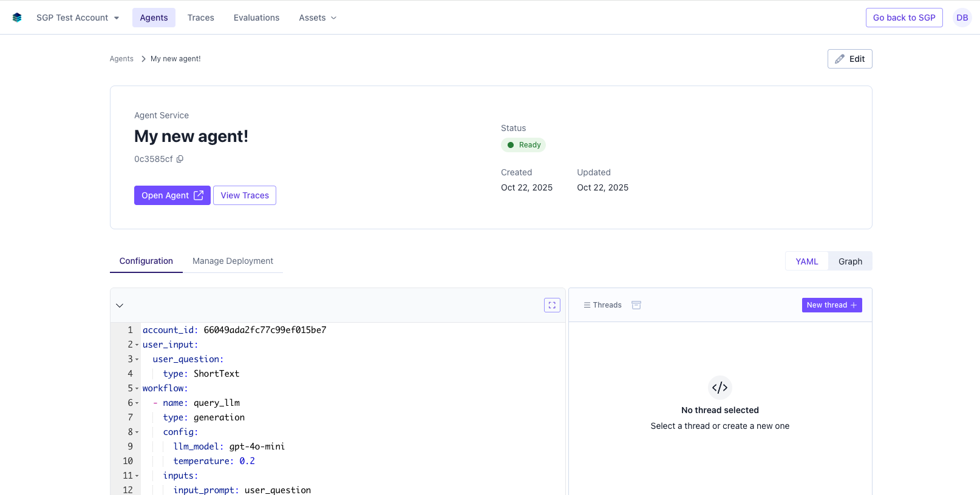
Task: Click the account_id value in line 1
Action: (x=265, y=330)
